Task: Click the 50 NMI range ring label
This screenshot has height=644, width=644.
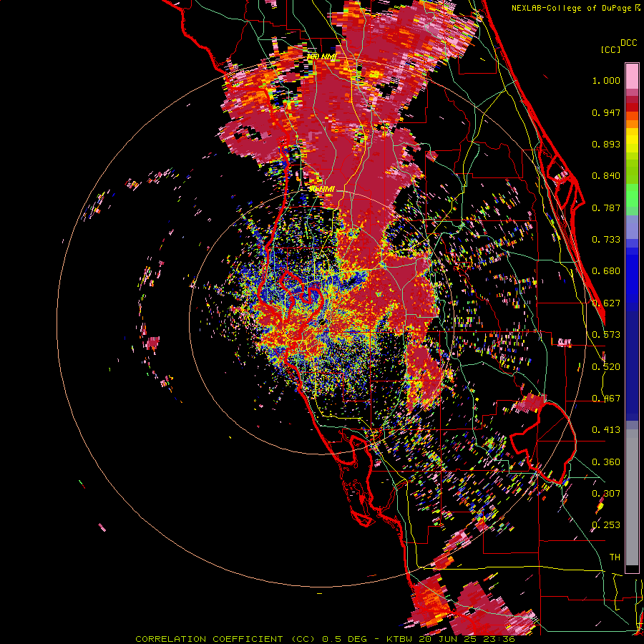Action: click(321, 189)
